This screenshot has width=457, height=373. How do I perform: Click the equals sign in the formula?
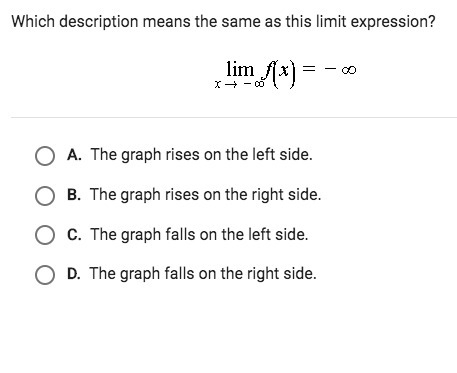click(309, 69)
